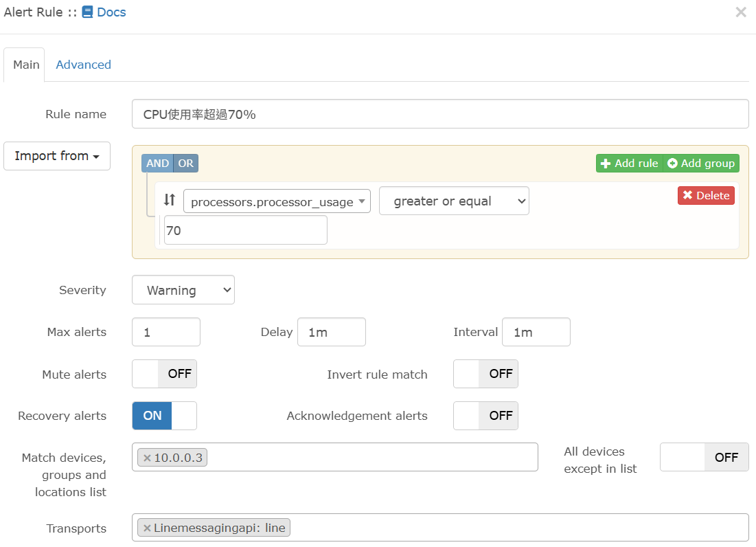This screenshot has height=547, width=756.
Task: Toggle All devices except in list
Action: pos(704,457)
